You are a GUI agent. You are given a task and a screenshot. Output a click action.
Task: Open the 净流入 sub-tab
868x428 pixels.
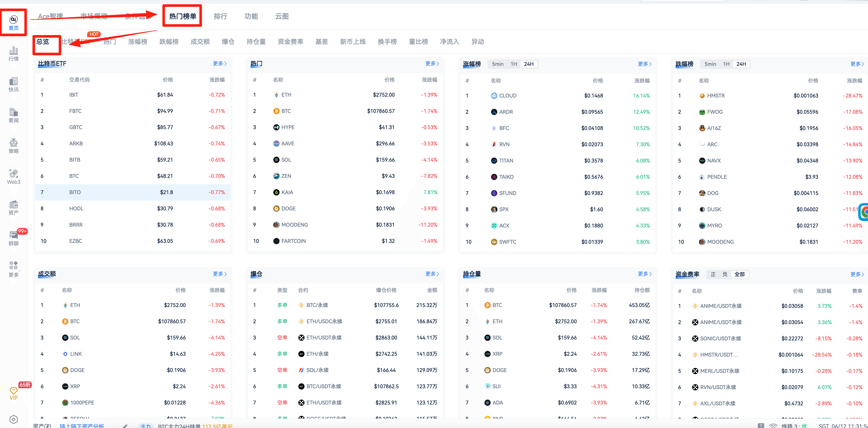tap(450, 41)
